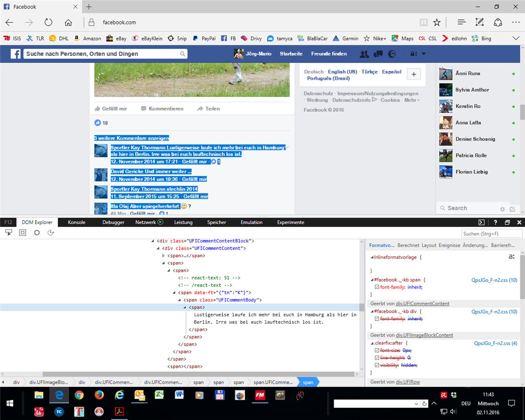The image size is (525, 420).
Task: Open Facebook notifications globe icon
Action: [x=392, y=54]
